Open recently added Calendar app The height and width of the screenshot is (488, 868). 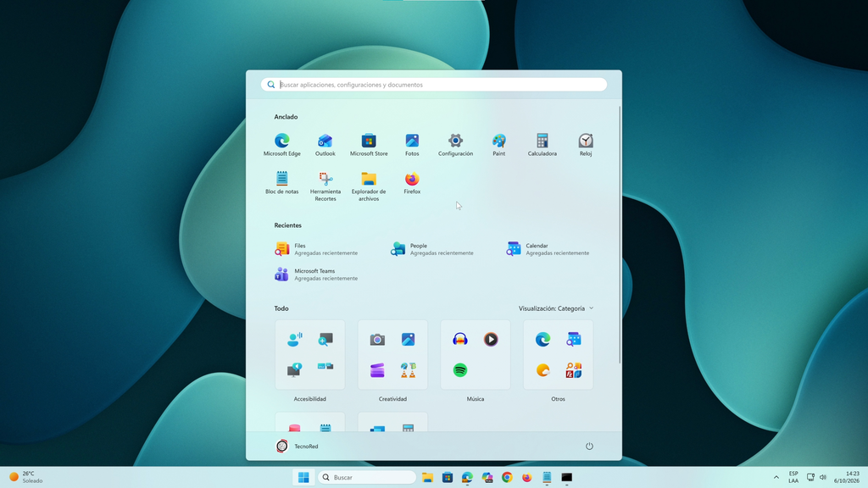coord(548,249)
